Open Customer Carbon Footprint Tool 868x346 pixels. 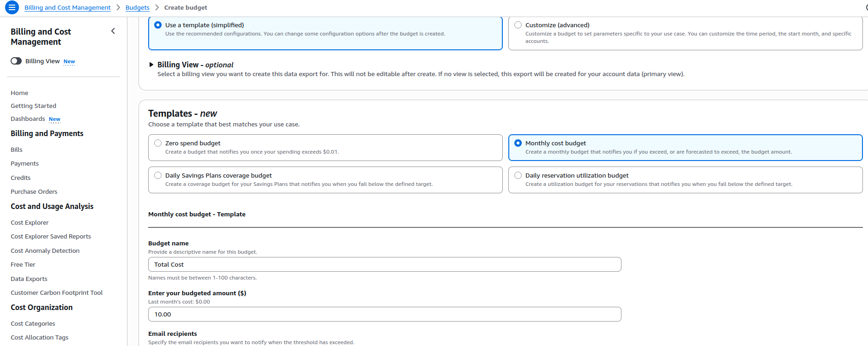pos(57,292)
